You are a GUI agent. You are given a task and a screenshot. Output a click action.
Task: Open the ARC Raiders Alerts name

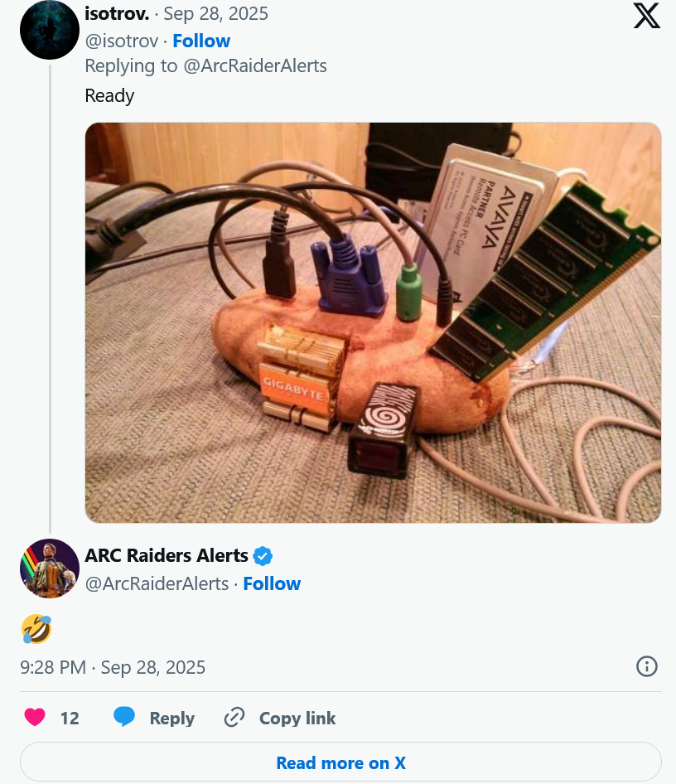point(167,555)
